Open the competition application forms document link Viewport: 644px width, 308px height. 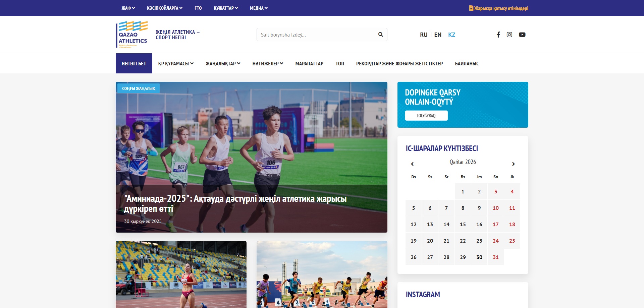pyautogui.click(x=499, y=8)
